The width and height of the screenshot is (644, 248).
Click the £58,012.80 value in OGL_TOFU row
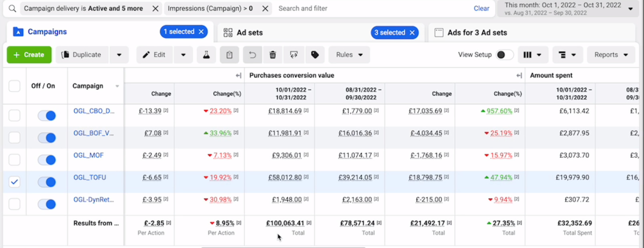tap(285, 177)
